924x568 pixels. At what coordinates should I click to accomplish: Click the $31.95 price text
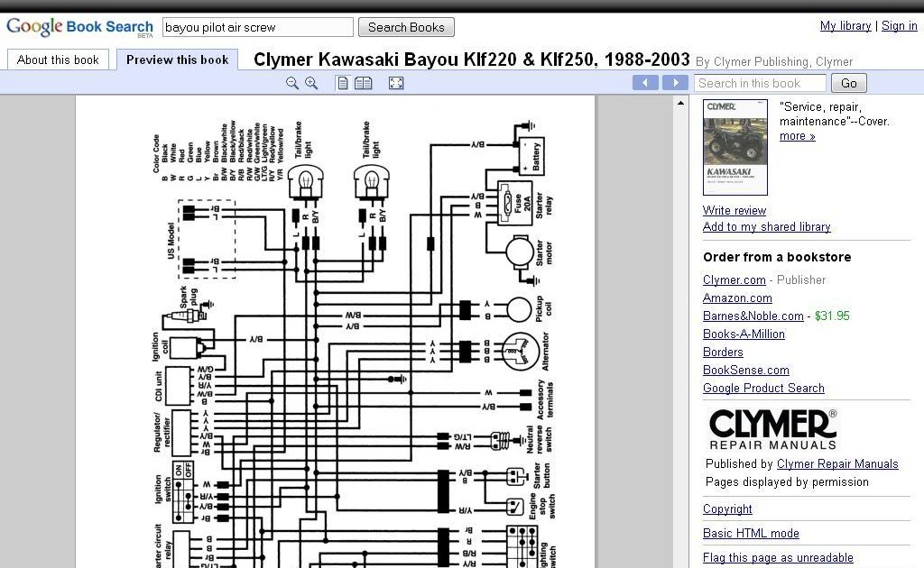point(832,316)
